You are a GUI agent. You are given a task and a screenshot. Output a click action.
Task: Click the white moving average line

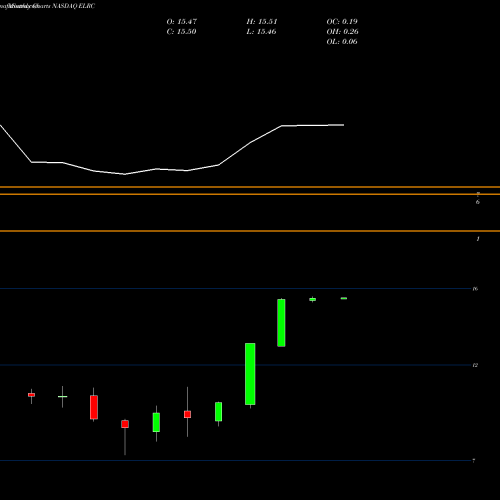172,149
